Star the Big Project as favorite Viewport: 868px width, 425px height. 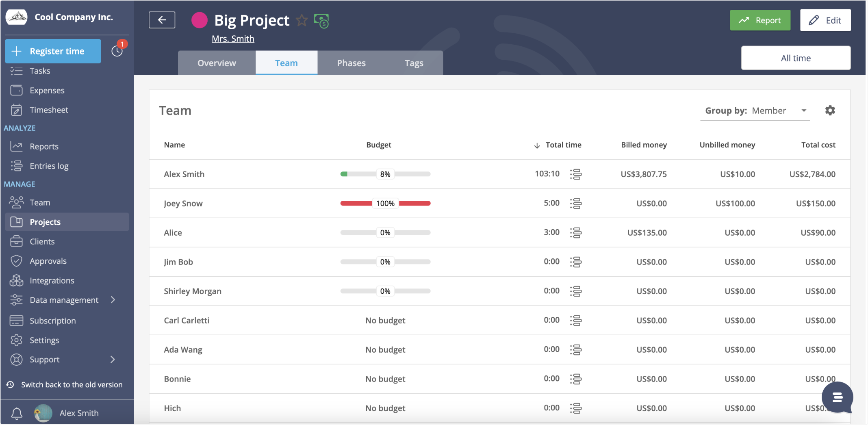coord(302,20)
